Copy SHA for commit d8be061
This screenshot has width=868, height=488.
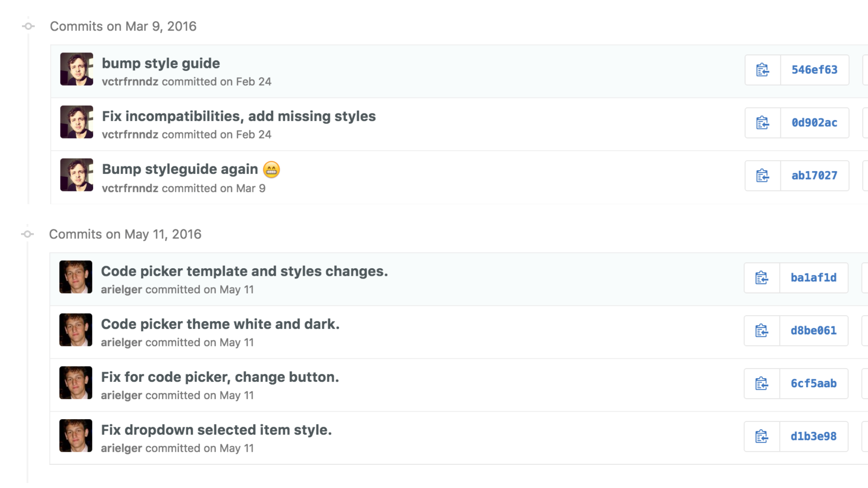(x=762, y=331)
